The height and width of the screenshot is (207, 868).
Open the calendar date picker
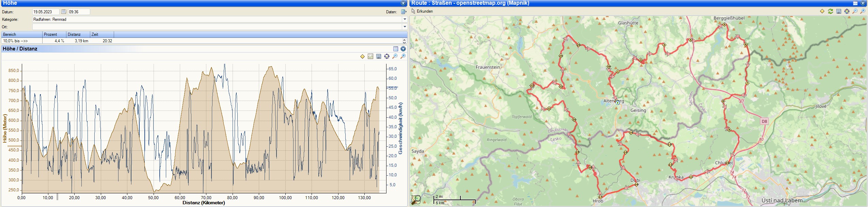64,12
